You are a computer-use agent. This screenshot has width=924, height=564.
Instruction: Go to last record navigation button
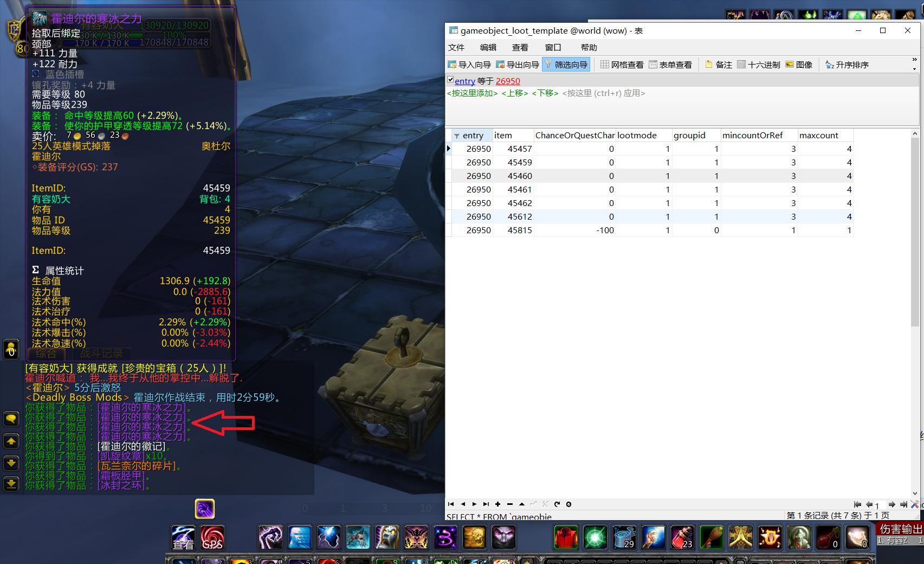[486, 504]
